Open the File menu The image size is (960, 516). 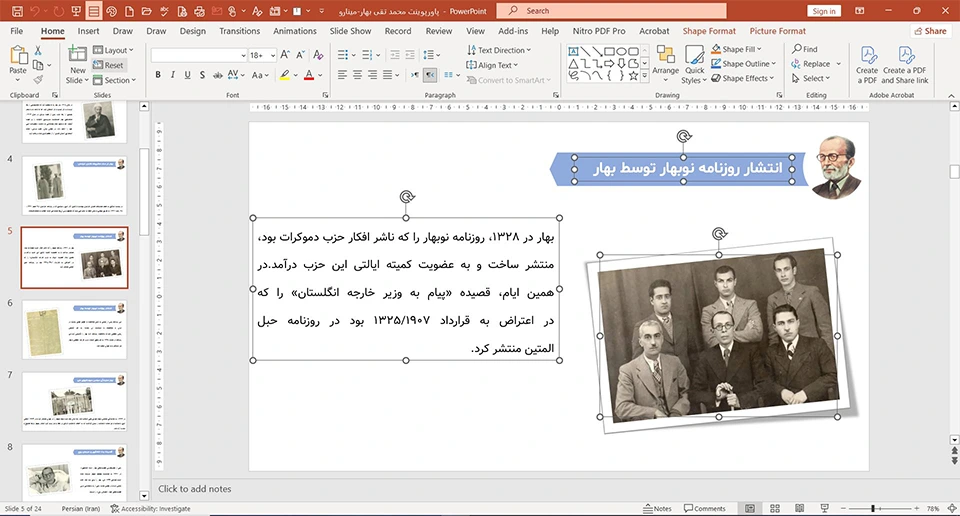pos(17,31)
